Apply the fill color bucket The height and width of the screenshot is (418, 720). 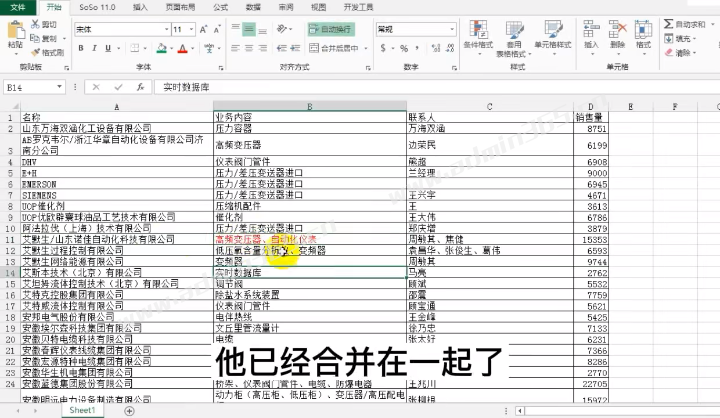coord(162,48)
